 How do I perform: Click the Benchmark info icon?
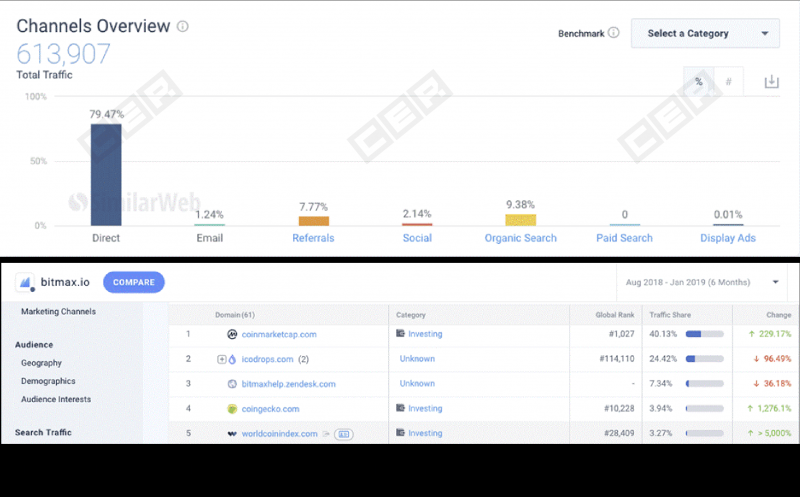coord(614,33)
